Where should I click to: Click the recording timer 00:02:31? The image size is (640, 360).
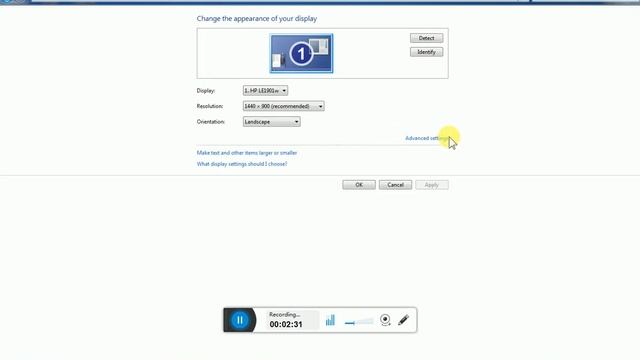(286, 324)
